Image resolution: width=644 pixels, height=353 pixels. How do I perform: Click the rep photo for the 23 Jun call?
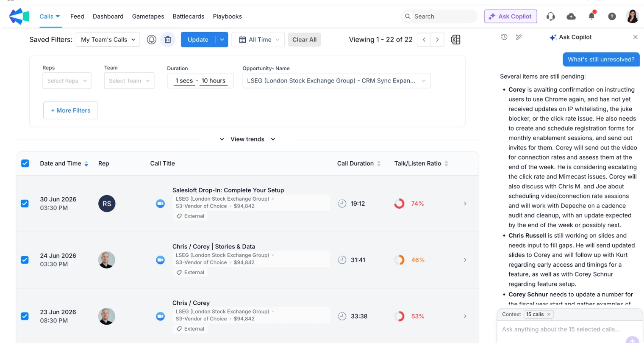(107, 316)
